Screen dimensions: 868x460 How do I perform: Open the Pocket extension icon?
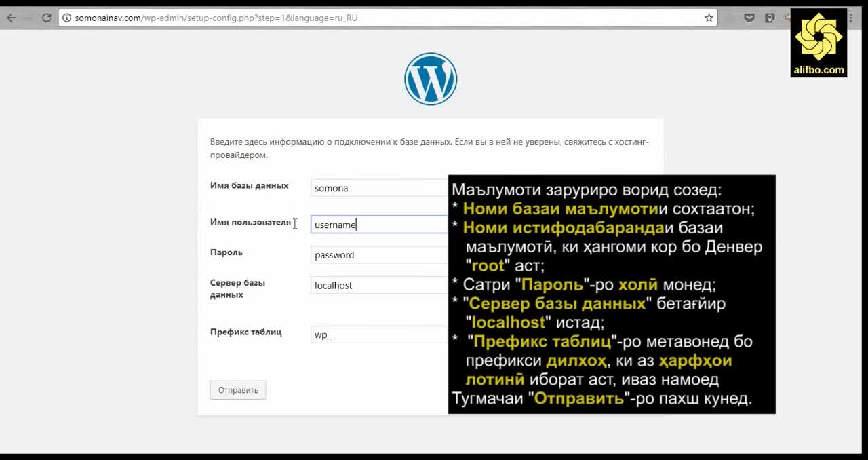click(x=749, y=18)
